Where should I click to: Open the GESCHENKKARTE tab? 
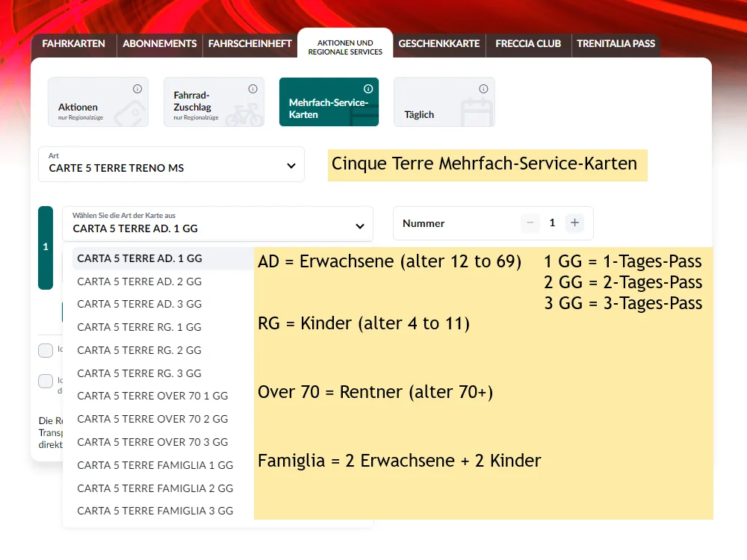pyautogui.click(x=438, y=44)
